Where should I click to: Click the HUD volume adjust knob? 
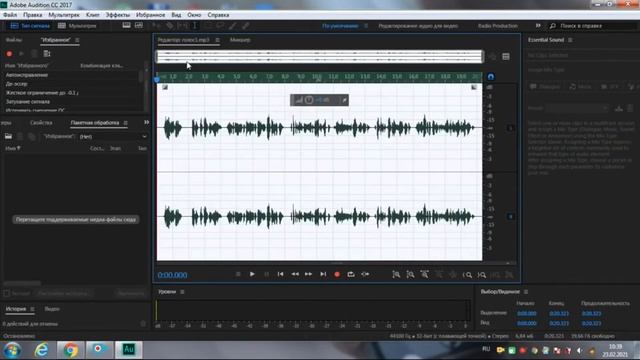[x=309, y=100]
